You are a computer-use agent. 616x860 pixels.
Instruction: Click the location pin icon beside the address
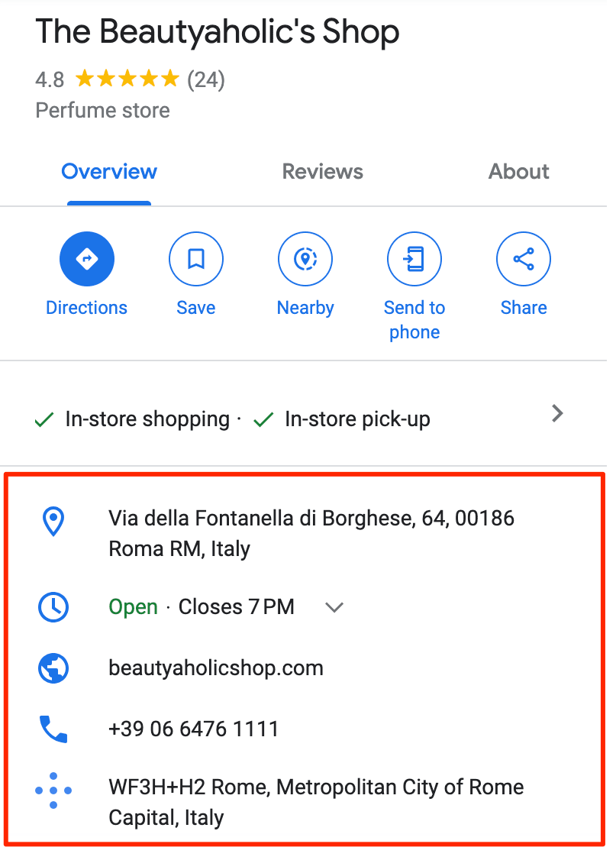click(x=53, y=522)
